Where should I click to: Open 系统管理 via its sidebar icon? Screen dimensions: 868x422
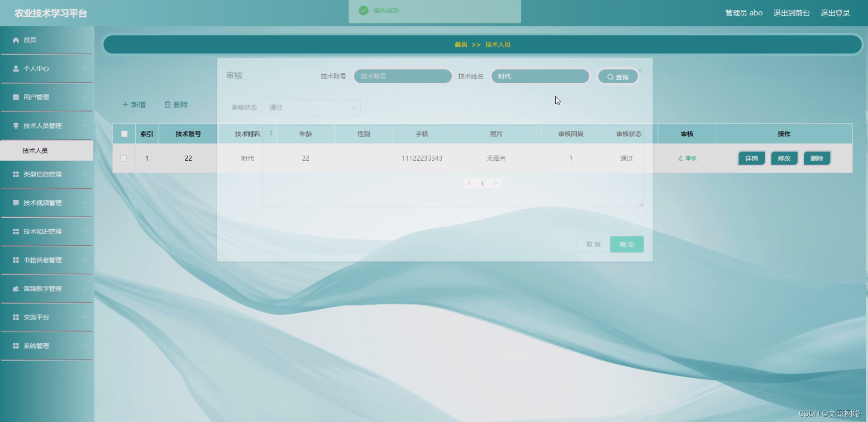click(x=15, y=346)
